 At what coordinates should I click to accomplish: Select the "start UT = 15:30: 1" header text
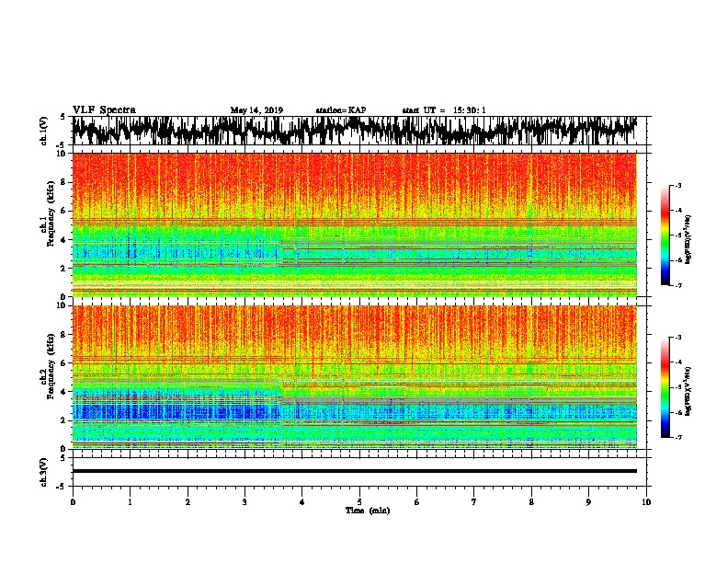pyautogui.click(x=444, y=110)
